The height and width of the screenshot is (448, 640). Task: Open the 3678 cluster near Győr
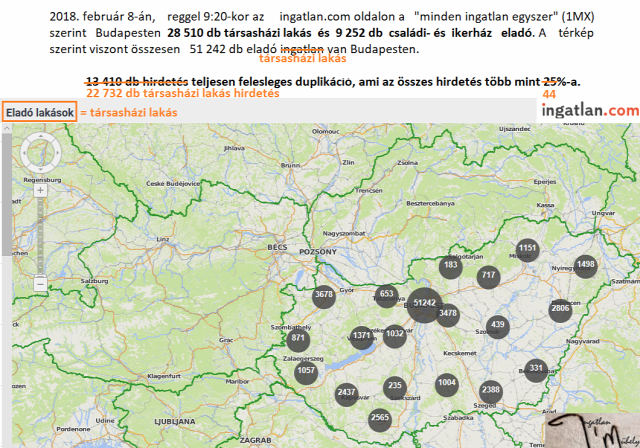coord(324,296)
